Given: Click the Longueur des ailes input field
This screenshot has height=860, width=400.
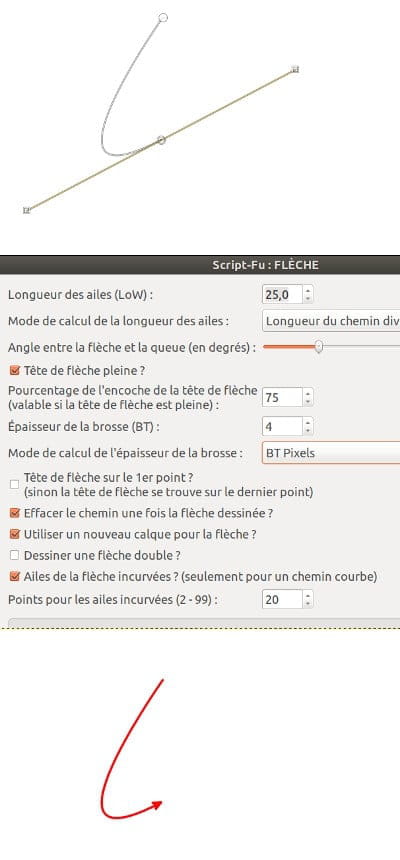Looking at the screenshot, I should [283, 295].
